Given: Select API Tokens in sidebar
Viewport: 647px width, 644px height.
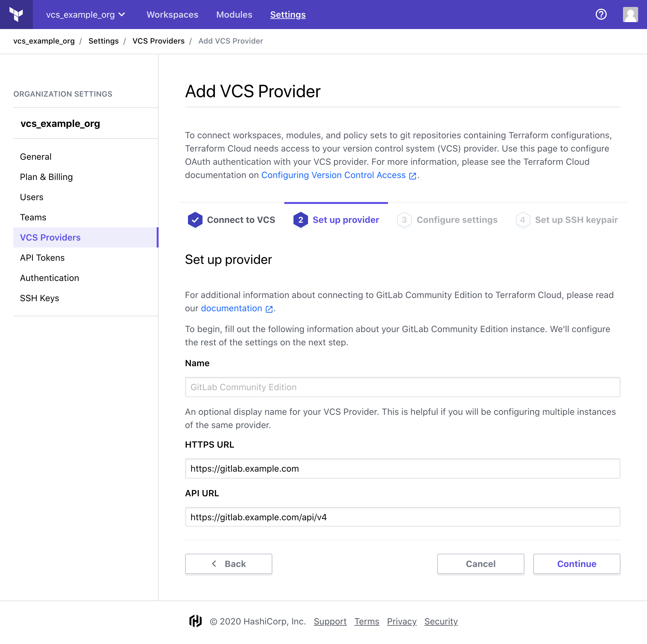Looking at the screenshot, I should click(x=86, y=257).
